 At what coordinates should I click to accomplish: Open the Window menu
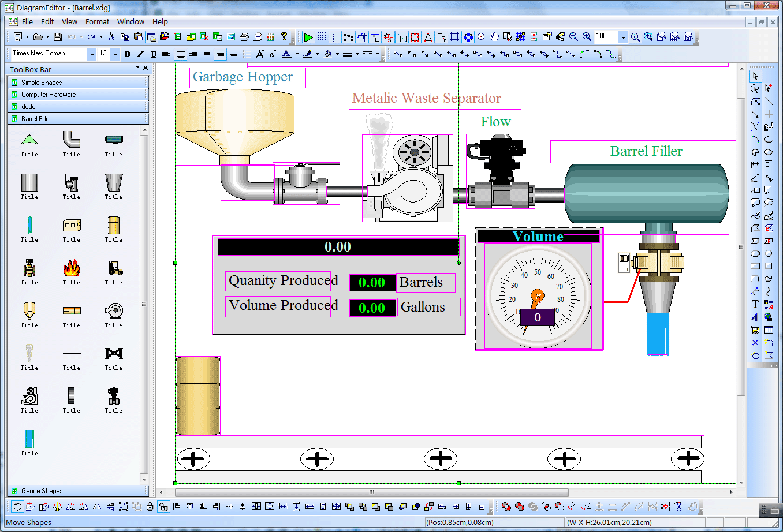coord(130,22)
